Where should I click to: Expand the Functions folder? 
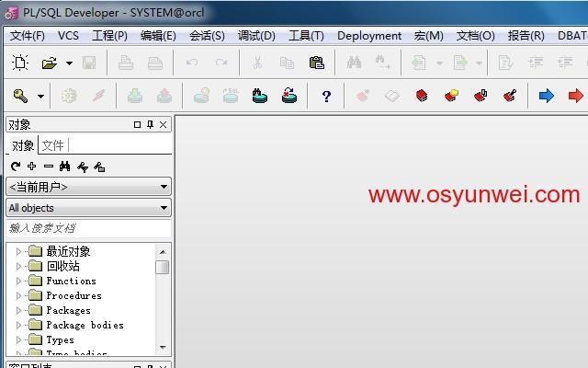pos(18,281)
